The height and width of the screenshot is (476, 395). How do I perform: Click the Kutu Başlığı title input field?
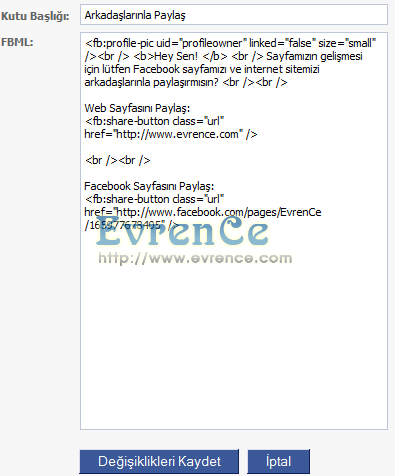(234, 15)
